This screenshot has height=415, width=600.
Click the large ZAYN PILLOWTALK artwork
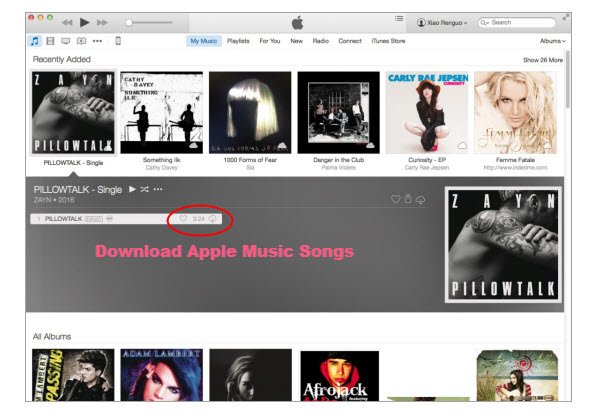503,245
